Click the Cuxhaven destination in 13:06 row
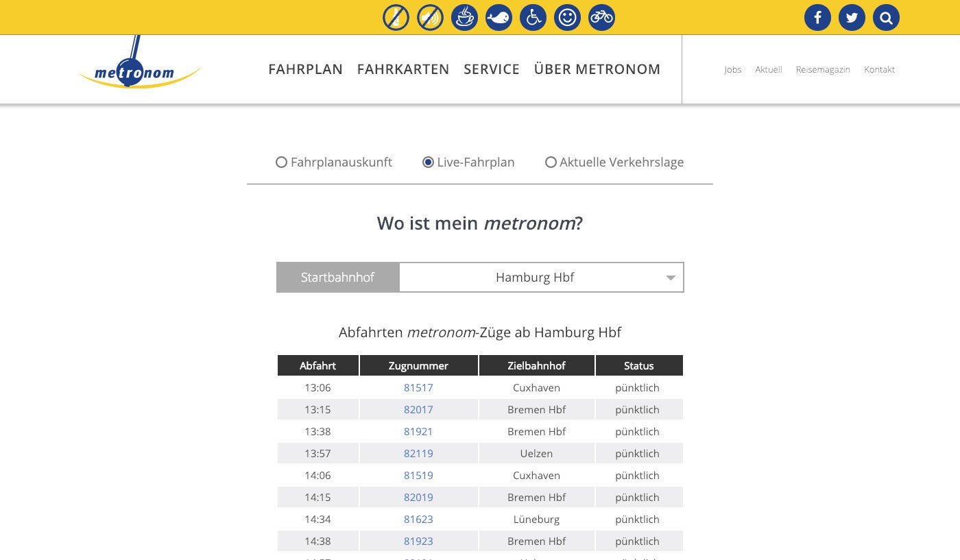The width and height of the screenshot is (960, 560). coord(537,388)
